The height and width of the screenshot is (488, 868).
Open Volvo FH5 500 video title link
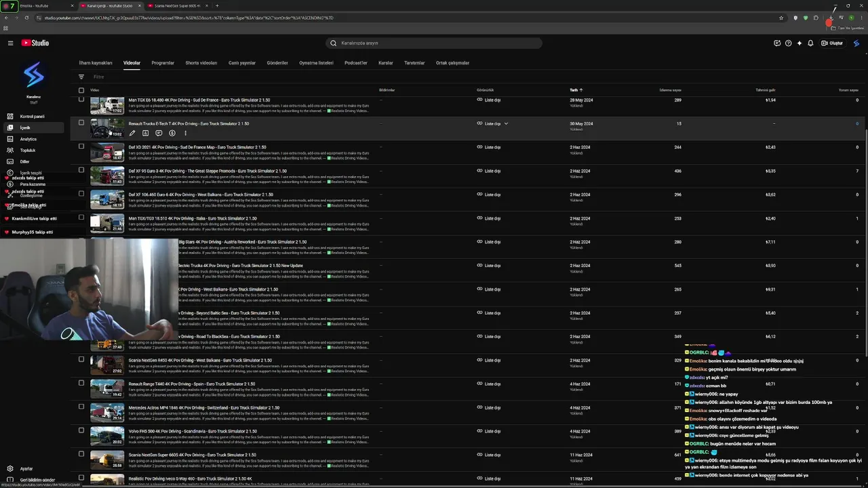point(193,431)
